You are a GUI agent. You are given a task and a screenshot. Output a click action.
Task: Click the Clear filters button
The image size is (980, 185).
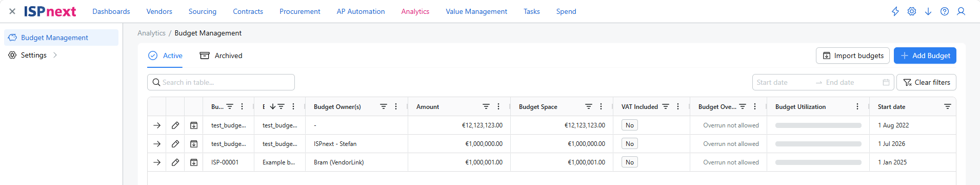tap(926, 82)
